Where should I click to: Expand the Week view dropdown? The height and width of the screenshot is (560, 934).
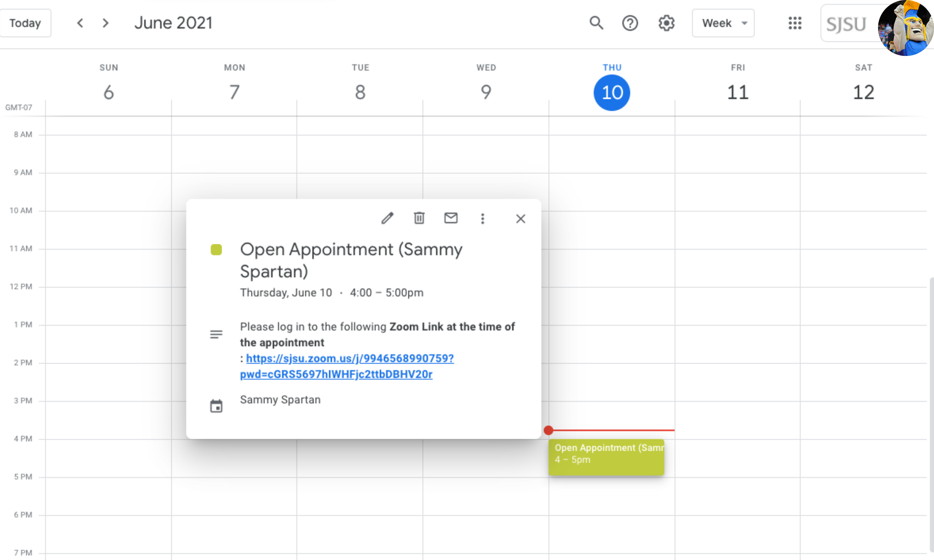[723, 23]
